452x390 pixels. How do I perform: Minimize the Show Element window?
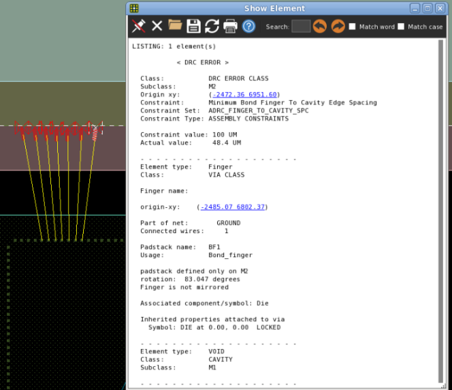(x=415, y=8)
